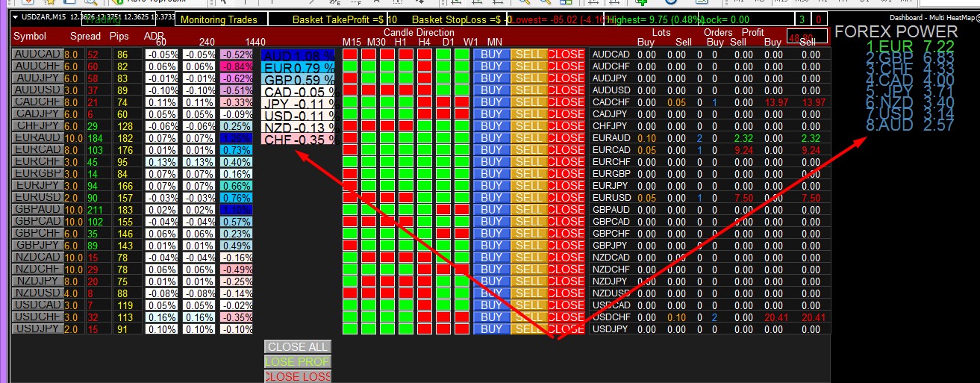Click CLOSE in the CADJPY row
This screenshot has height=383, width=980.
(567, 114)
